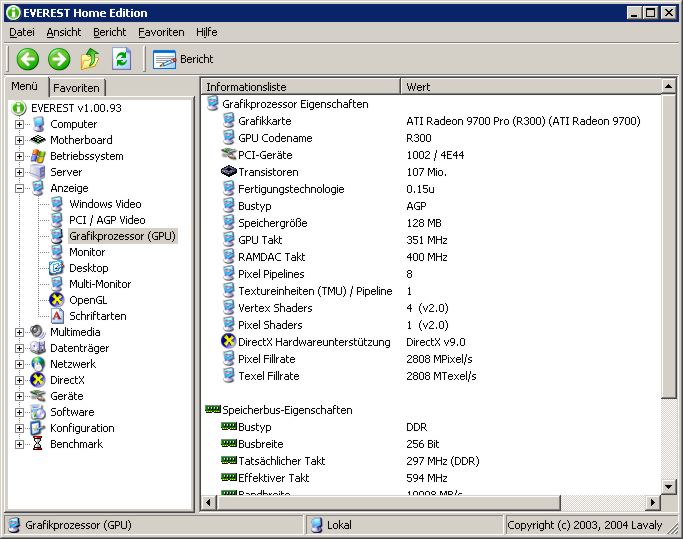Click the Schriftarten font icon

57,316
